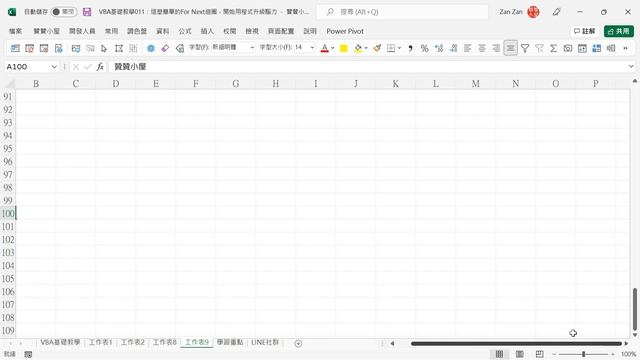Viewport: 640px width, 360px height.
Task: Click the insert function fx button
Action: point(100,67)
